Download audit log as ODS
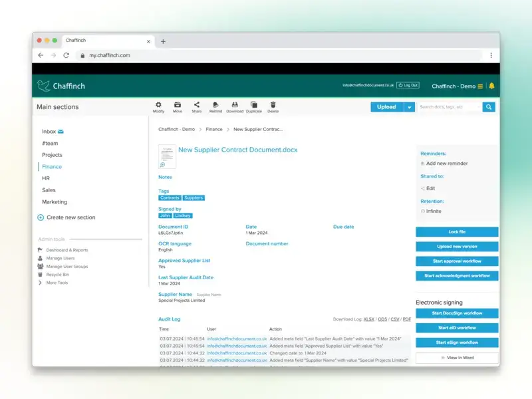This screenshot has width=532, height=399. (382, 319)
